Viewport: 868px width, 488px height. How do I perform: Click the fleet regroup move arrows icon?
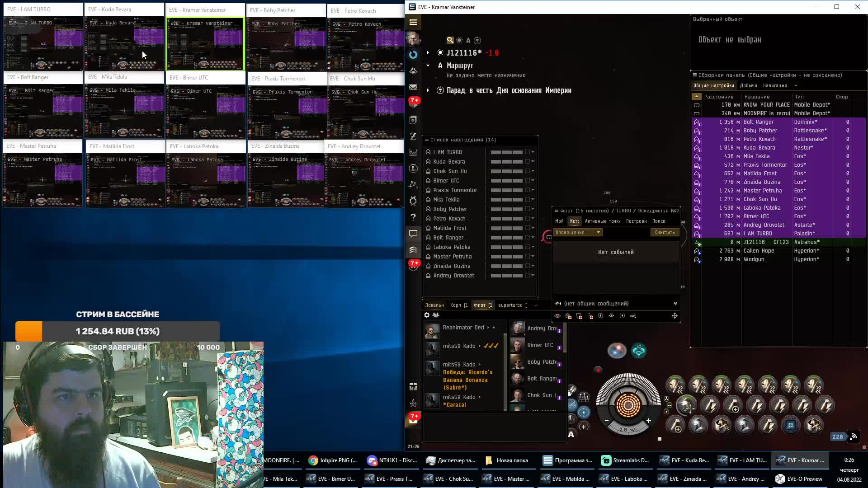(x=675, y=316)
